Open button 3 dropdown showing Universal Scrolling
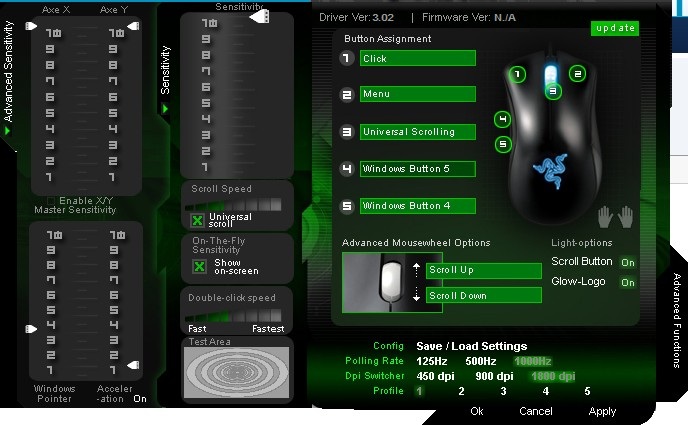 [418, 132]
